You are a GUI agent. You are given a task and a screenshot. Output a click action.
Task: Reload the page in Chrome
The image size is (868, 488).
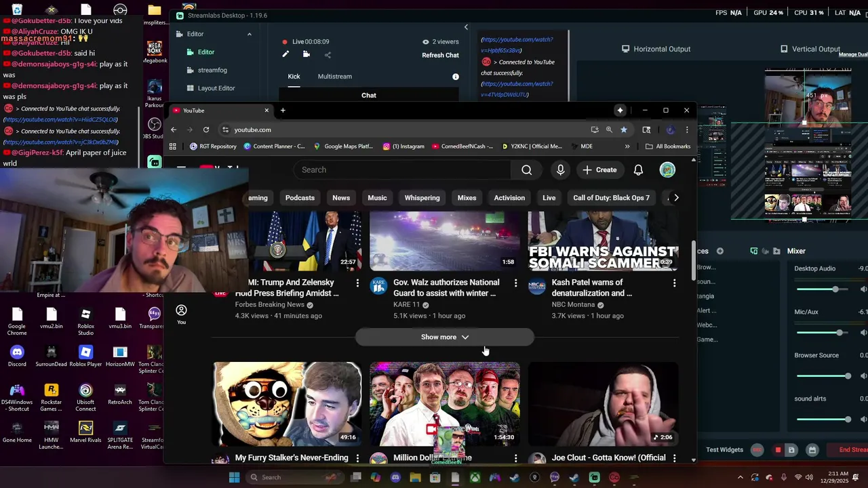(x=206, y=129)
